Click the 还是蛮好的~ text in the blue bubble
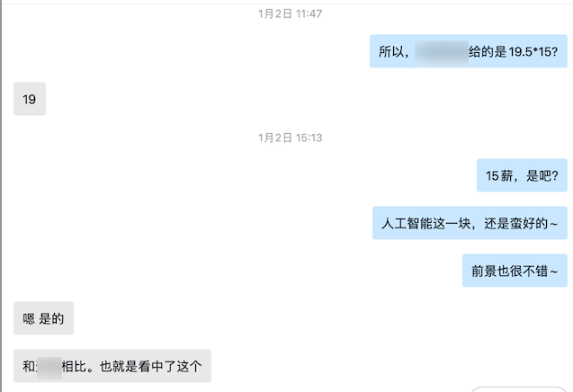The image size is (573, 392). point(521,224)
